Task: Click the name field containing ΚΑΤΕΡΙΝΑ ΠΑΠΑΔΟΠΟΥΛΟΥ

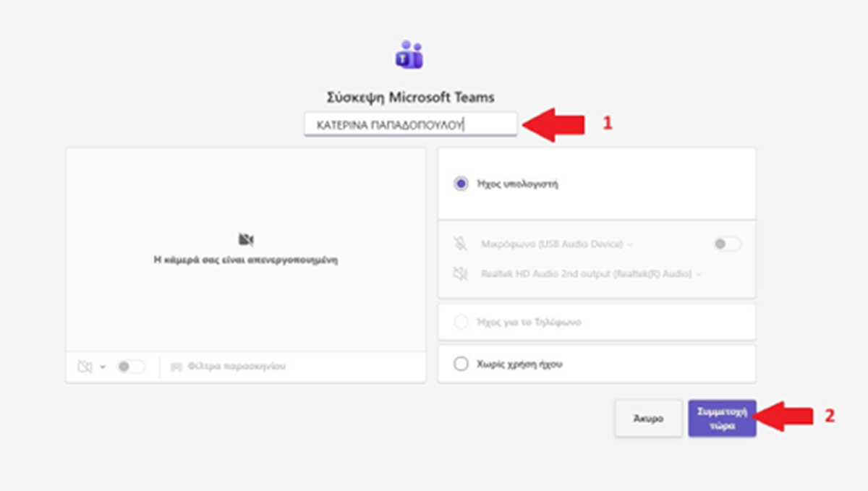Action: click(x=409, y=124)
